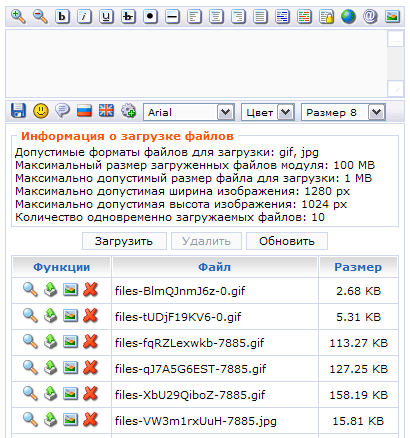The image size is (410, 438).
Task: Toggle strikethrough formatting
Action: pos(128,16)
